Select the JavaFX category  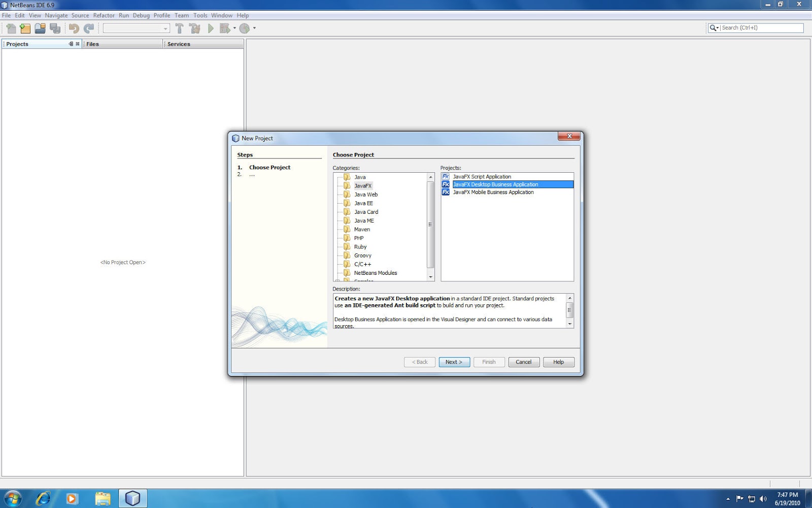(363, 186)
